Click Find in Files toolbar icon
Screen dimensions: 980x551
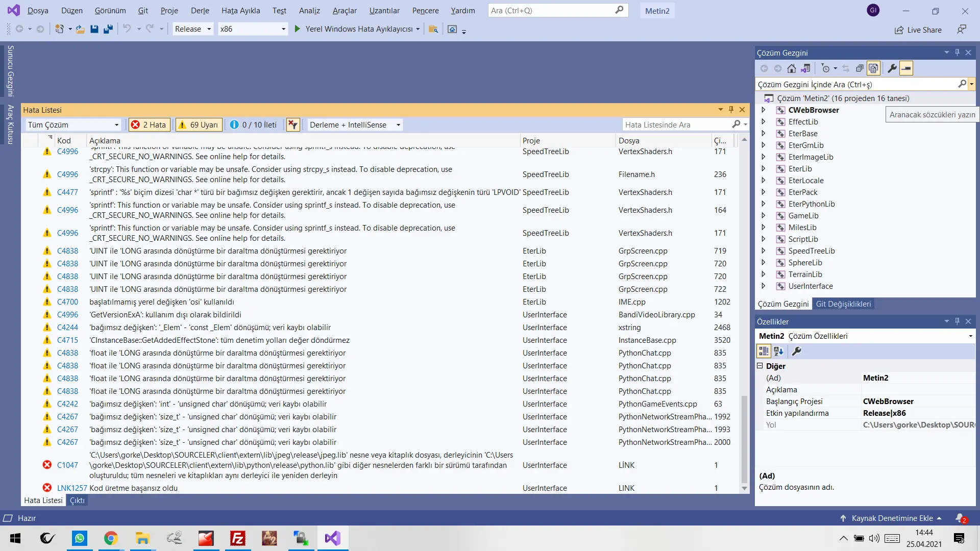433,29
